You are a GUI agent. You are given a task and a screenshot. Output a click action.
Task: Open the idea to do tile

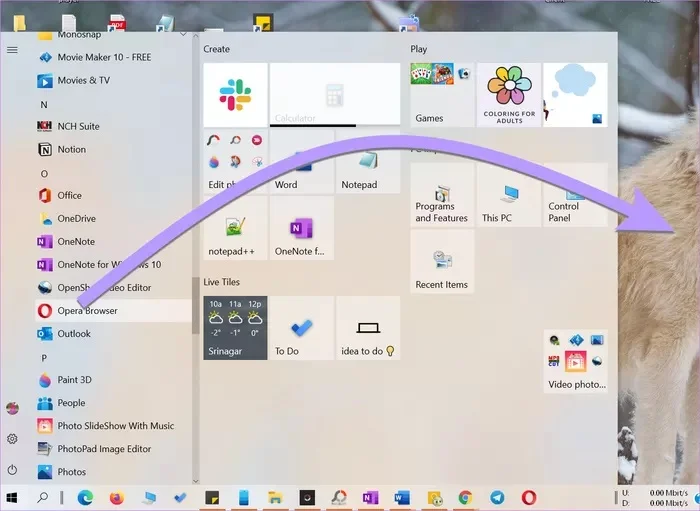[368, 328]
